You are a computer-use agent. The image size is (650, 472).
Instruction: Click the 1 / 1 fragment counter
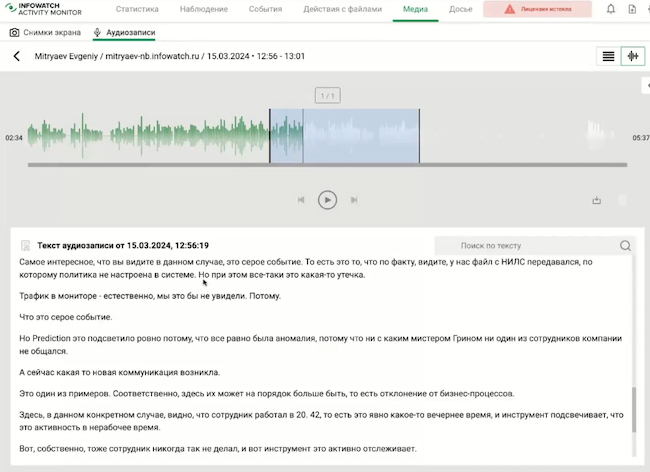327,96
